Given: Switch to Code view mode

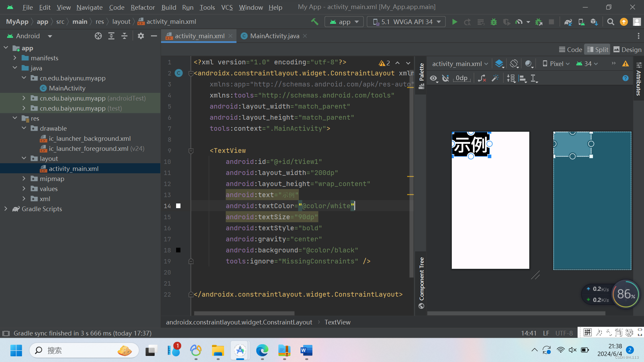Looking at the screenshot, I should 570,50.
